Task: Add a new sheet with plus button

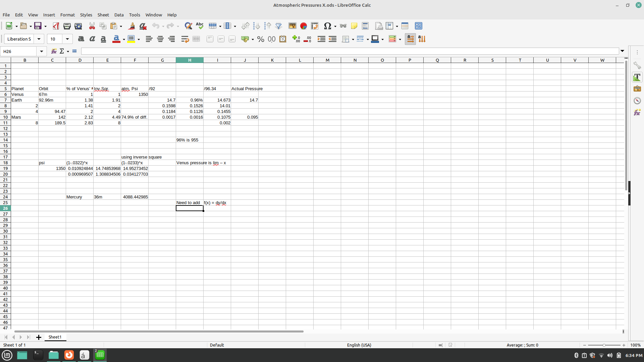Action: [x=39, y=337]
